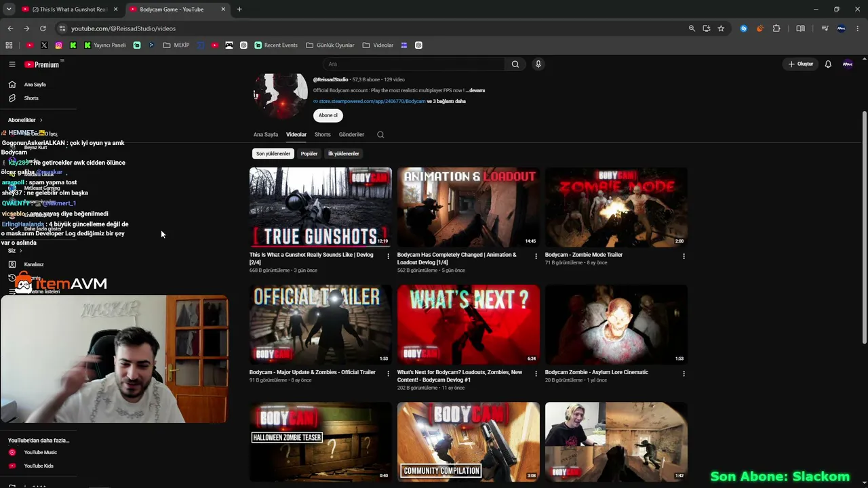Open the Recent Events bookmark
Viewport: 868px width, 488px height.
point(276,45)
